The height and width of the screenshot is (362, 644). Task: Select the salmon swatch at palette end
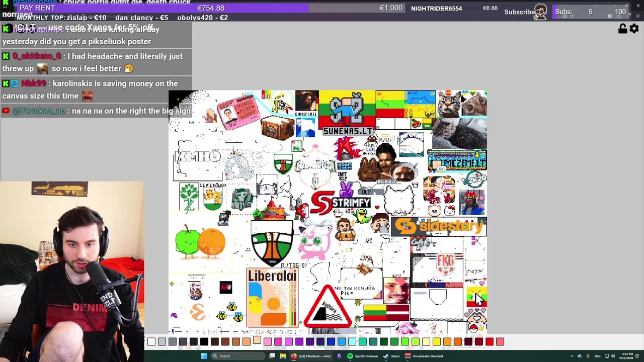coord(500,342)
